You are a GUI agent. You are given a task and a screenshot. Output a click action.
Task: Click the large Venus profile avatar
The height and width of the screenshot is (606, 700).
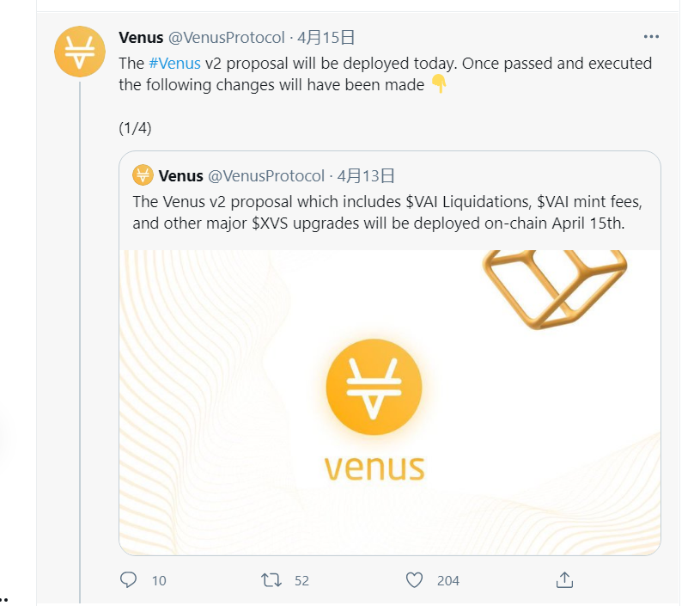tap(80, 52)
